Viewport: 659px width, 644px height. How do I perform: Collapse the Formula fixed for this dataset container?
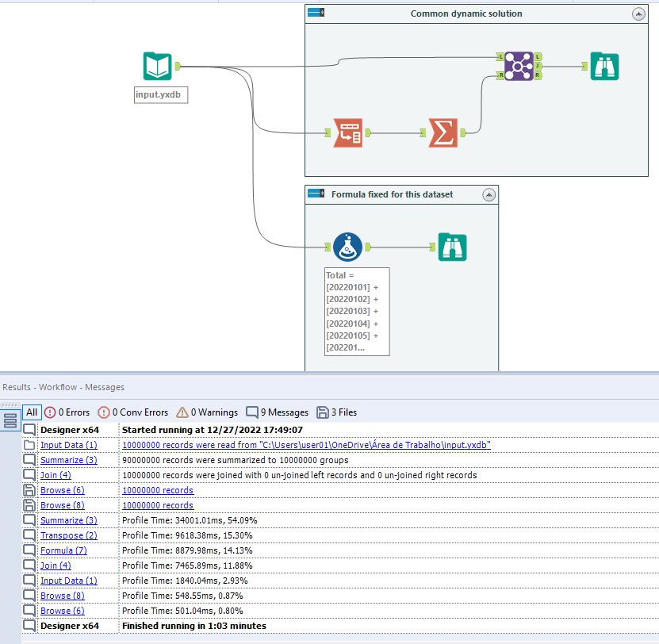pos(490,194)
